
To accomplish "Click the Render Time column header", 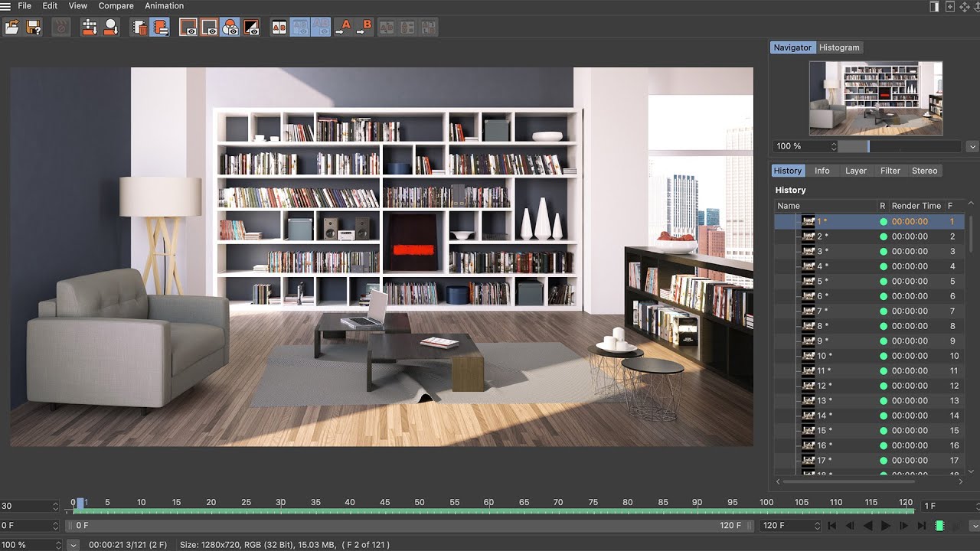I will coord(916,206).
